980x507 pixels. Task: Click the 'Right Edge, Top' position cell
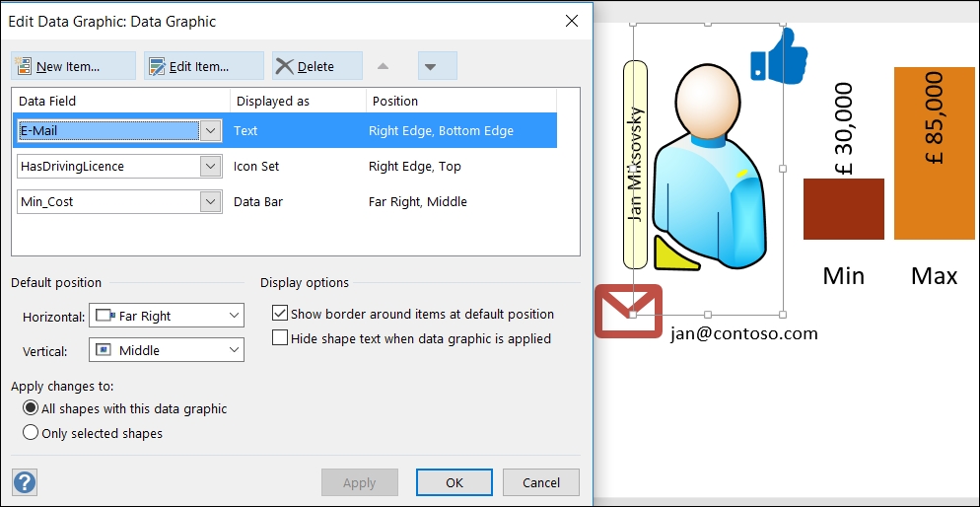(415, 167)
